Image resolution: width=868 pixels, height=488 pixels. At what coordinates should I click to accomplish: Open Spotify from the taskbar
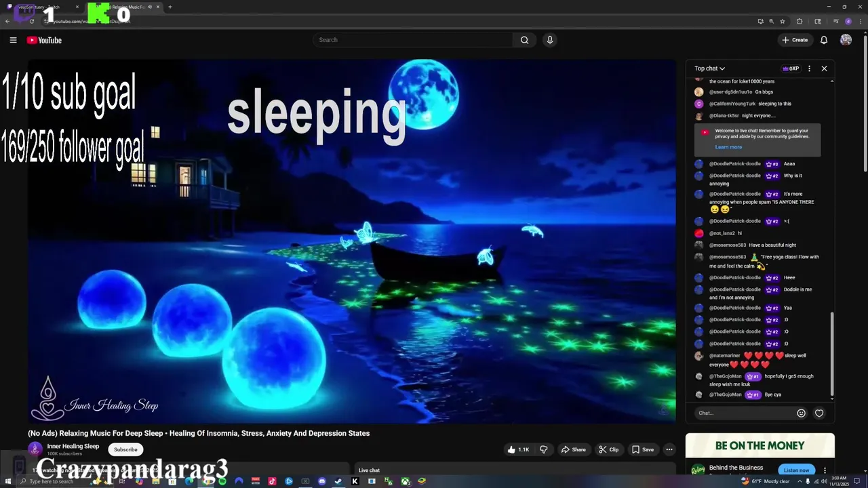tap(222, 481)
